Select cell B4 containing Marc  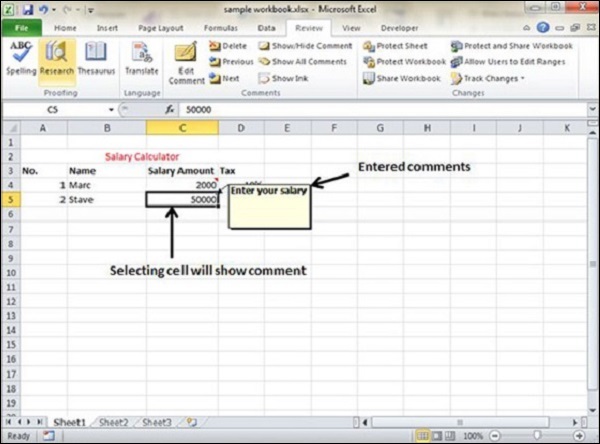click(105, 185)
